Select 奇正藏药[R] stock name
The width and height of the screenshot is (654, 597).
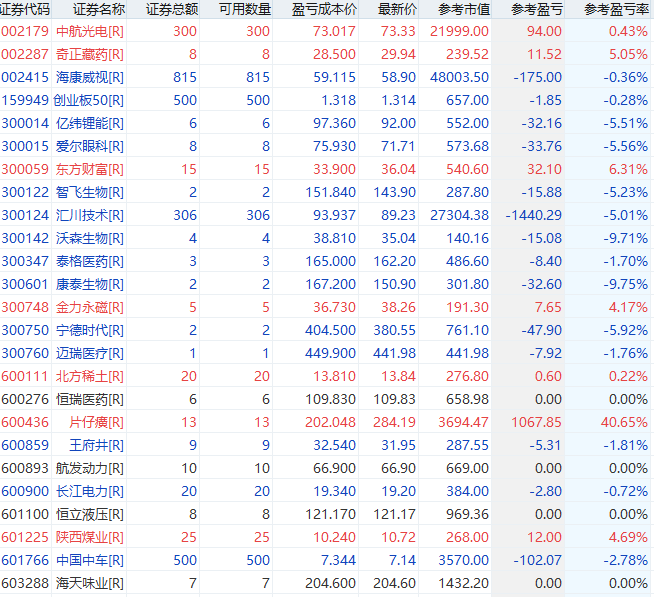(x=90, y=54)
